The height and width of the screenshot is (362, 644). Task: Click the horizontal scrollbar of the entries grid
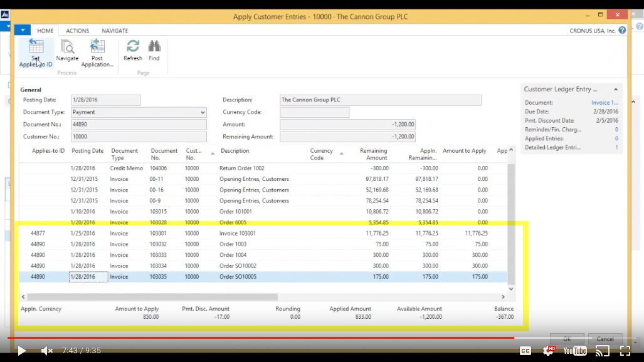152,297
